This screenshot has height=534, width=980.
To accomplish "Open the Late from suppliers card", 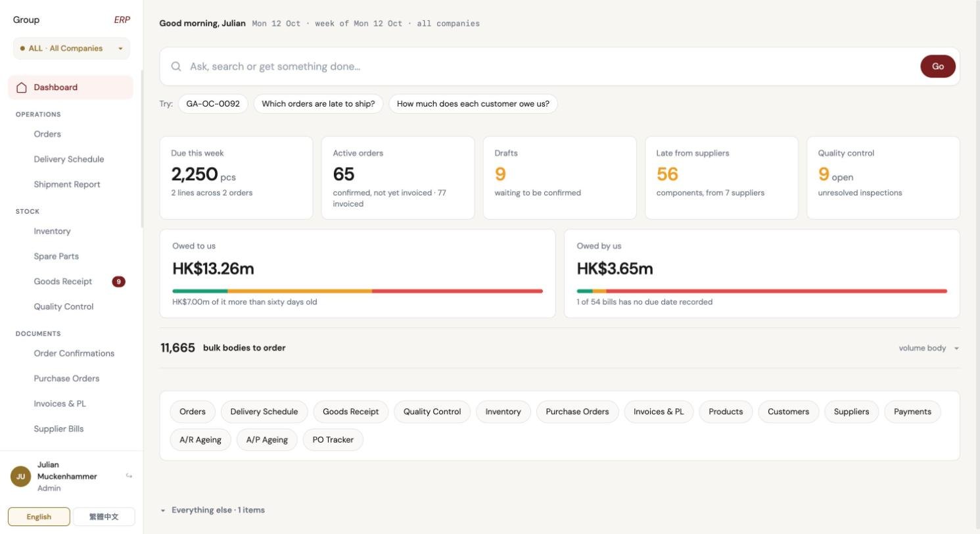I will 721,178.
